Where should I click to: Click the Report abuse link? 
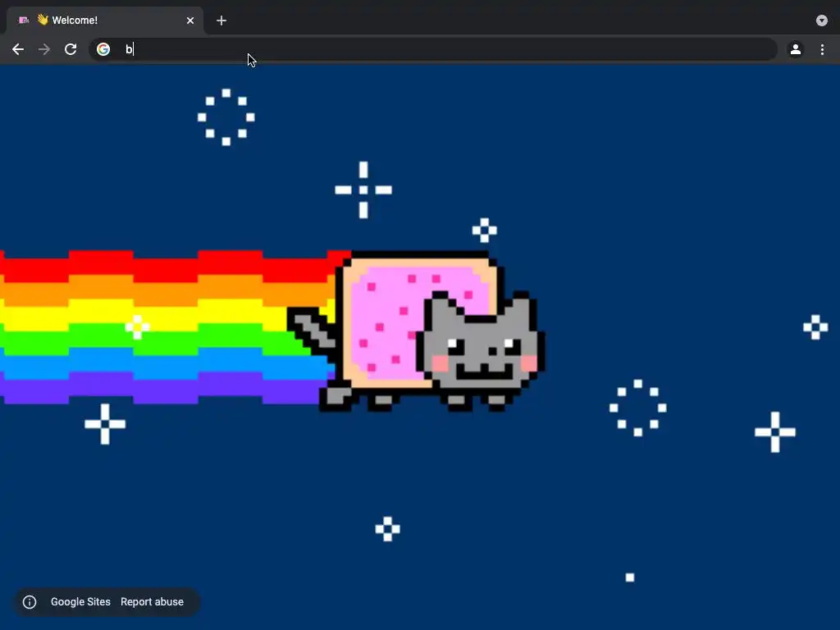click(x=152, y=601)
